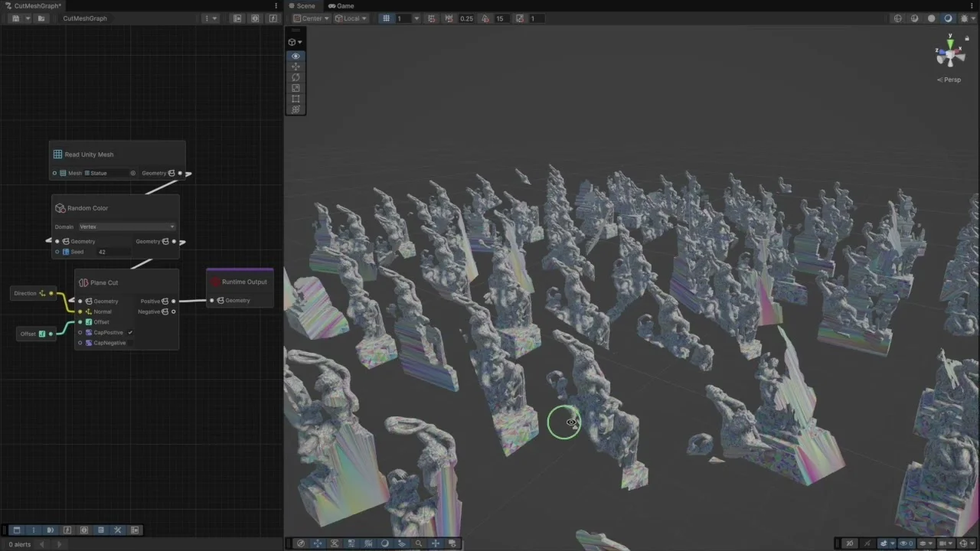Image resolution: width=980 pixels, height=551 pixels.
Task: Open the mesh object picker next to Statue
Action: point(132,173)
